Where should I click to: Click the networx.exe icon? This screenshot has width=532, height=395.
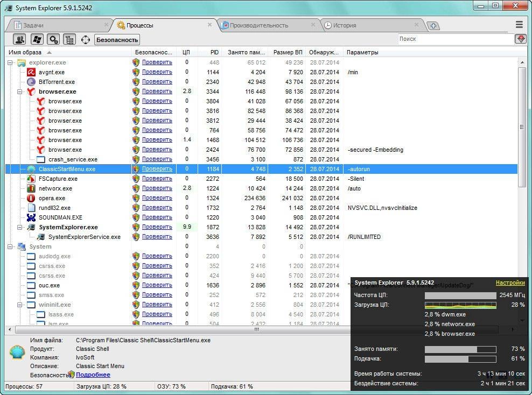31,188
